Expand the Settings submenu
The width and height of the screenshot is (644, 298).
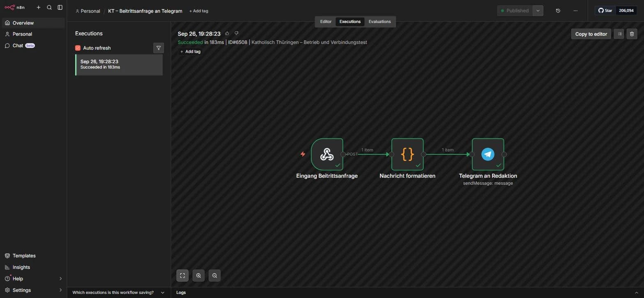click(60, 290)
